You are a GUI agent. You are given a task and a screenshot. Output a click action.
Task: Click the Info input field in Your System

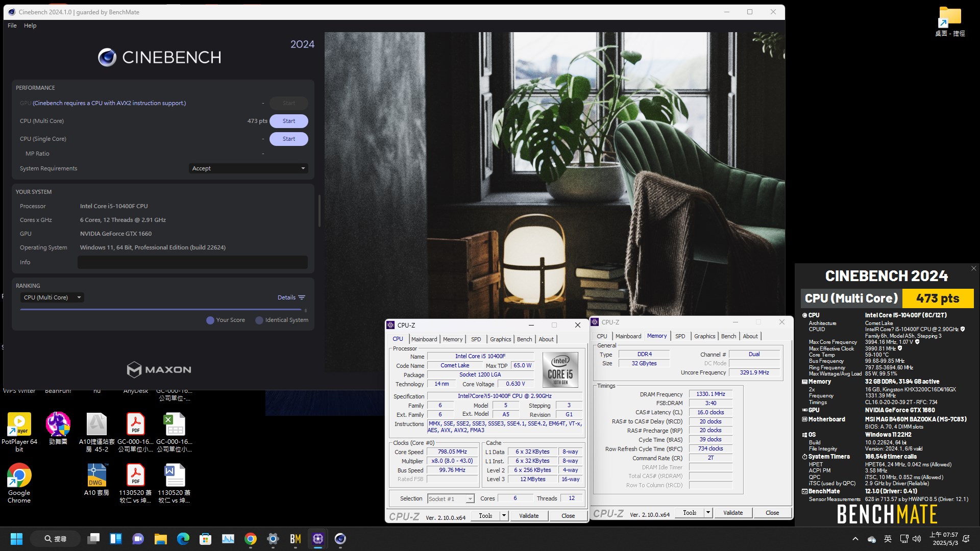coord(192,262)
